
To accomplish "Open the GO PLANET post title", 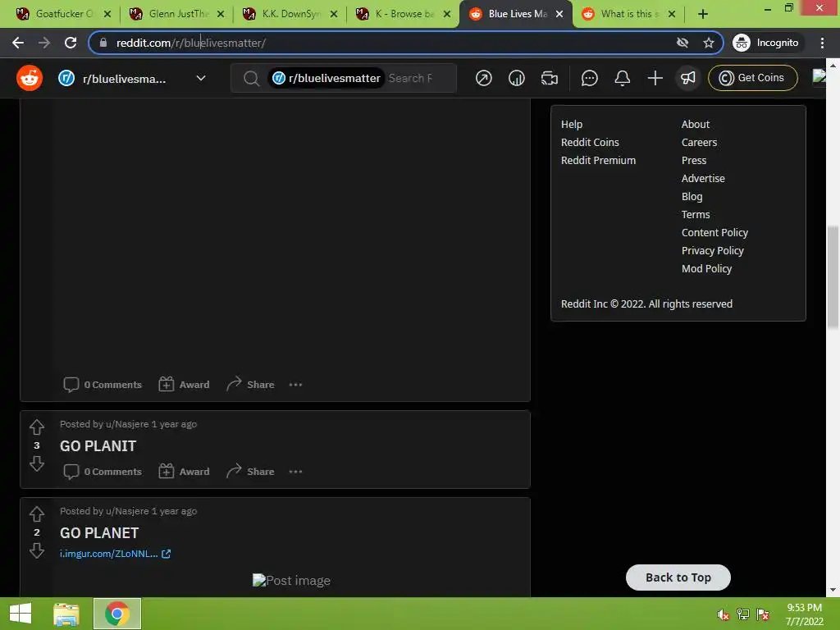I will click(x=99, y=533).
